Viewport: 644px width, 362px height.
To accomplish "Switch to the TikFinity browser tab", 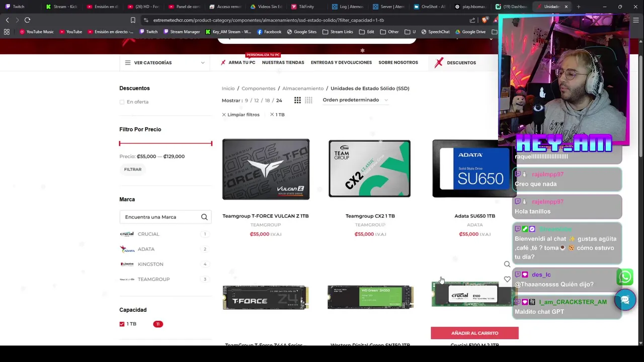I will click(x=302, y=7).
